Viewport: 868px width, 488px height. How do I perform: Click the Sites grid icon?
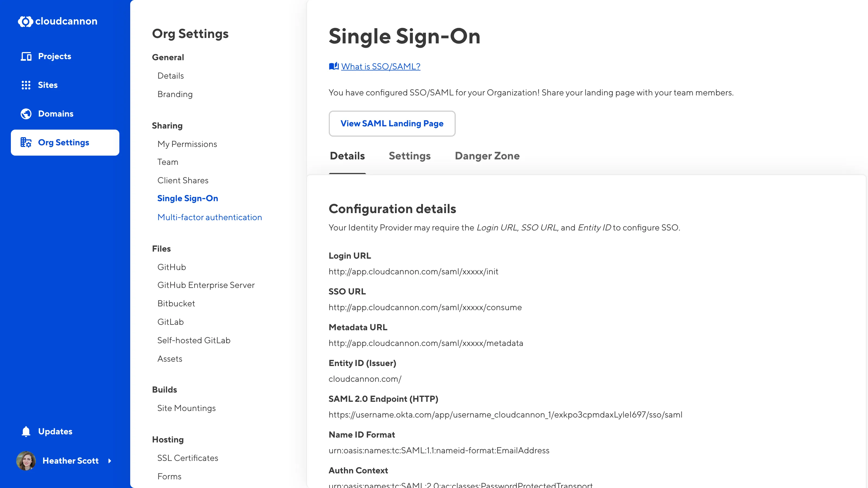click(x=26, y=85)
